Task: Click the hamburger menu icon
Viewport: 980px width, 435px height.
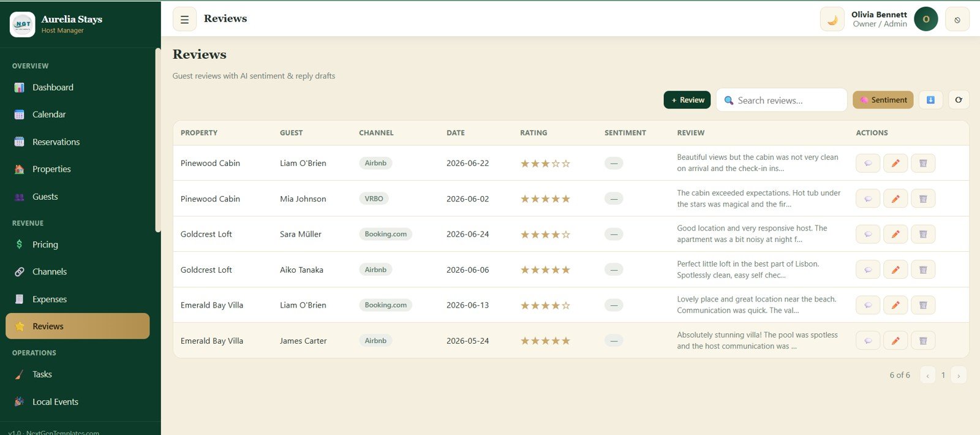Action: 184,19
